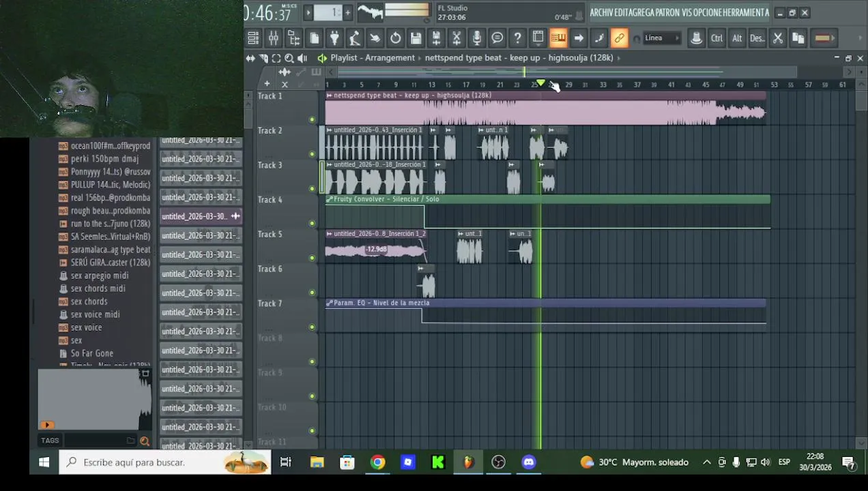Click the top hat stamp icon

click(696, 38)
